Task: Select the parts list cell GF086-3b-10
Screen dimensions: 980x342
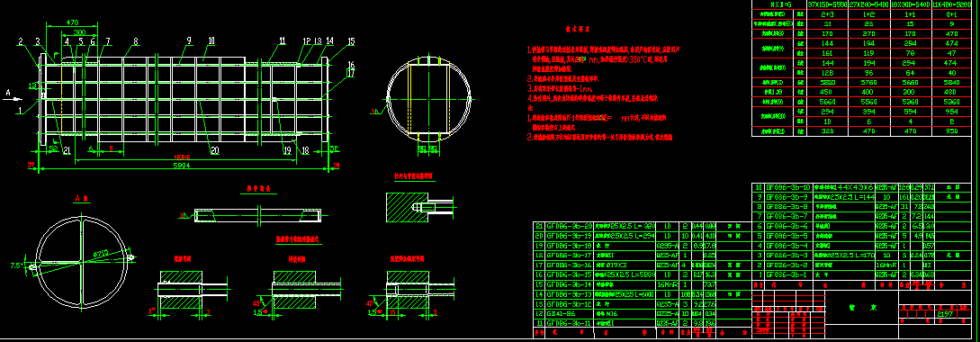Action: (x=787, y=187)
